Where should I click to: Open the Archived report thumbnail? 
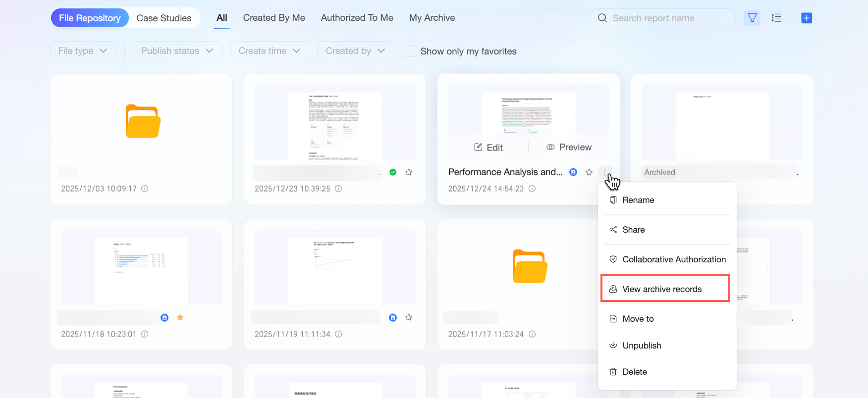click(722, 122)
